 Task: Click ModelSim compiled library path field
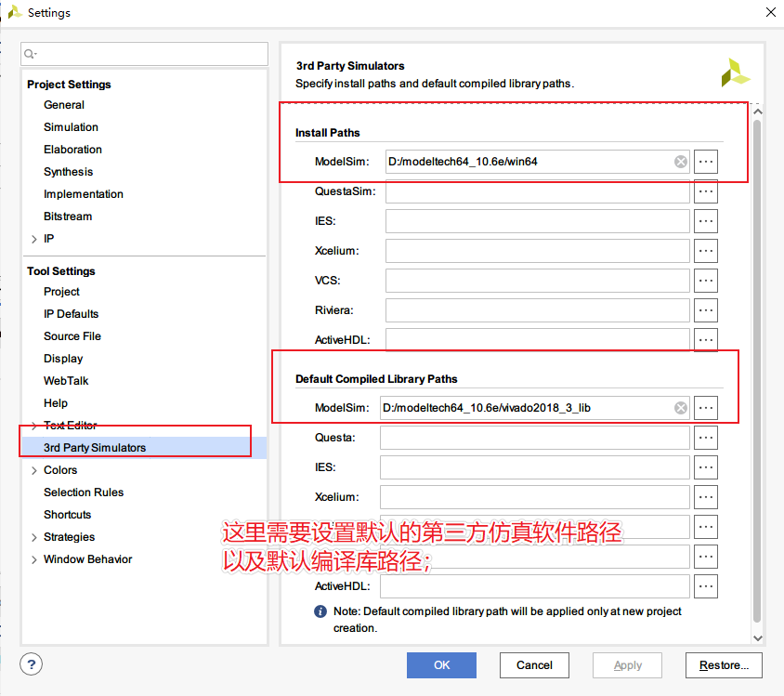click(535, 408)
